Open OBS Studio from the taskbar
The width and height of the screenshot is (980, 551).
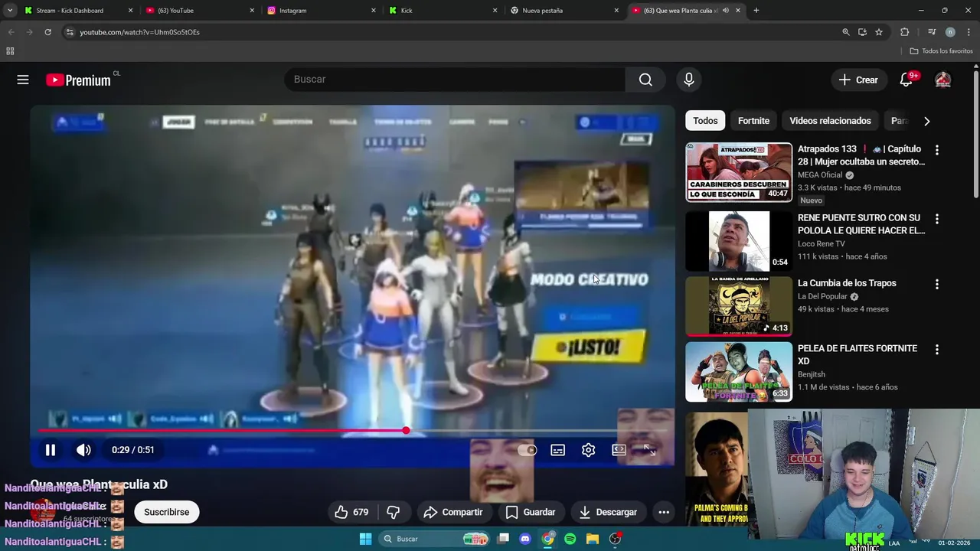tap(615, 539)
